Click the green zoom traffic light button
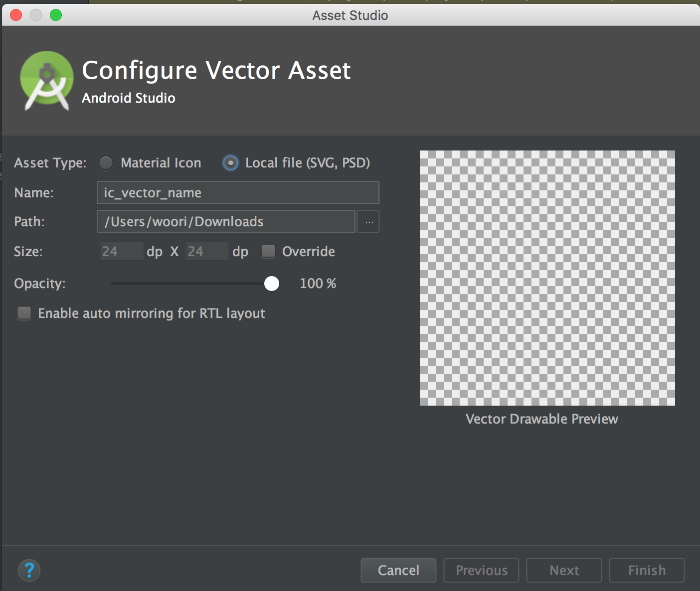Viewport: 700px width, 591px height. [x=56, y=15]
